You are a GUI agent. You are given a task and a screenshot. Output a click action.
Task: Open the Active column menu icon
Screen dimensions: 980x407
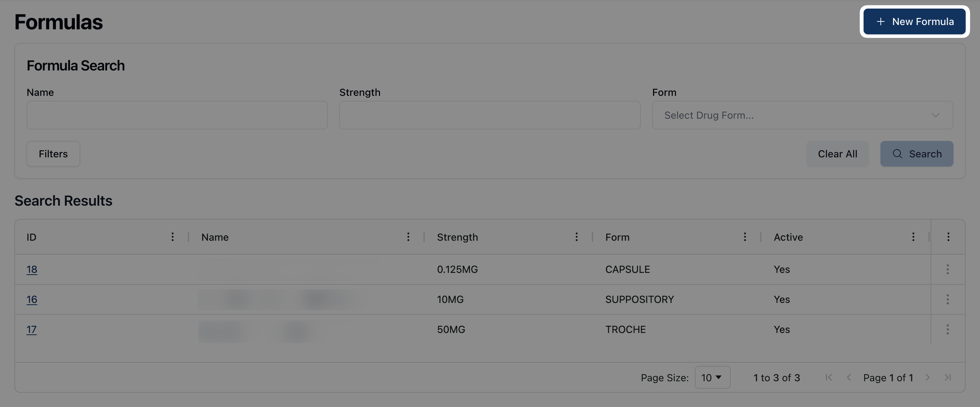coord(913,237)
